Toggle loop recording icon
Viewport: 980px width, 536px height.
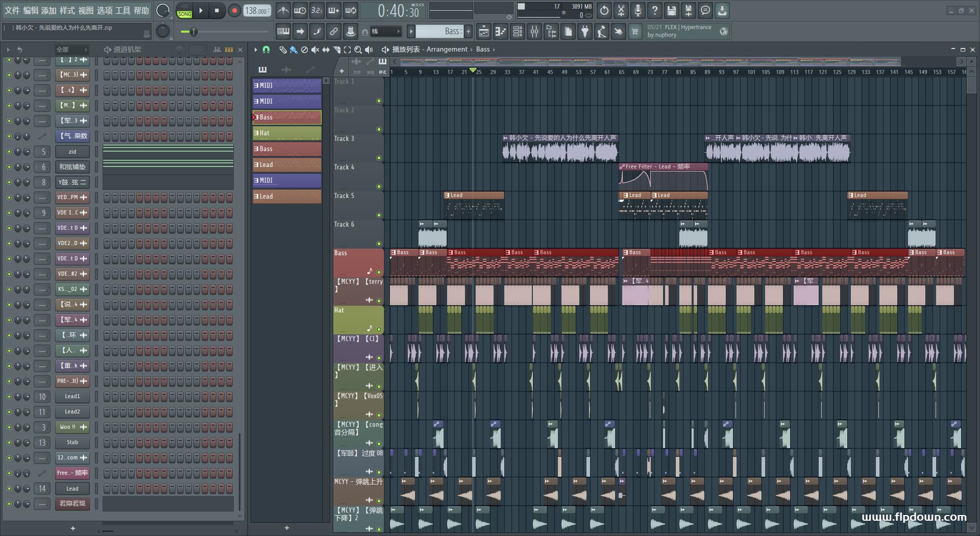[351, 10]
